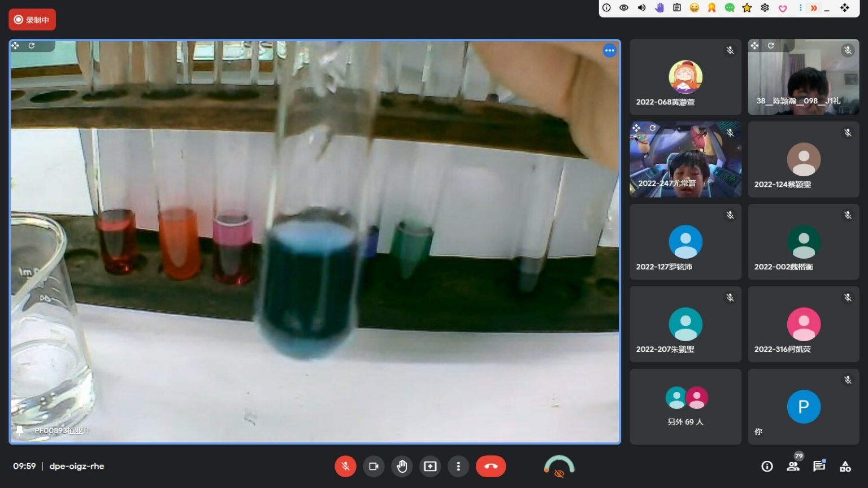Toggle the eye visibility icon in extension toolbar
This screenshot has width=868, height=488.
coord(624,8)
